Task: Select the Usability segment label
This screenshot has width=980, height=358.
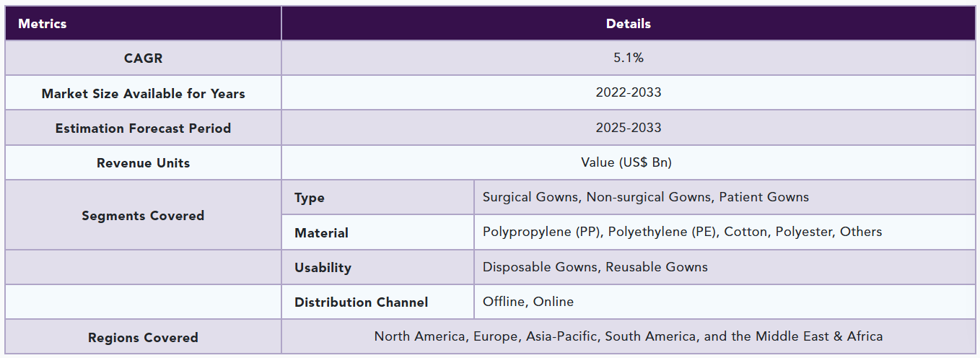Action: (323, 267)
